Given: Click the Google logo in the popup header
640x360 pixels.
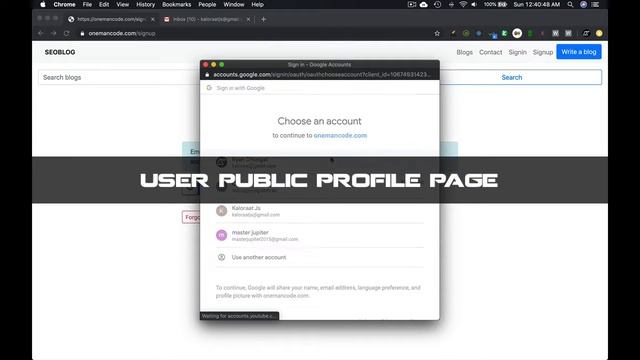Looking at the screenshot, I should (x=209, y=88).
